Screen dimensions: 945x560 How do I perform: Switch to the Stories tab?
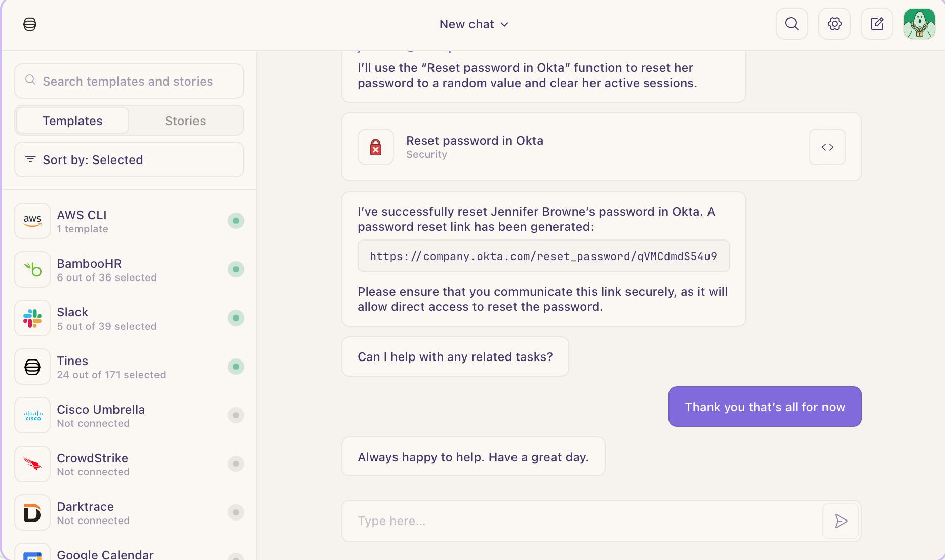tap(185, 121)
